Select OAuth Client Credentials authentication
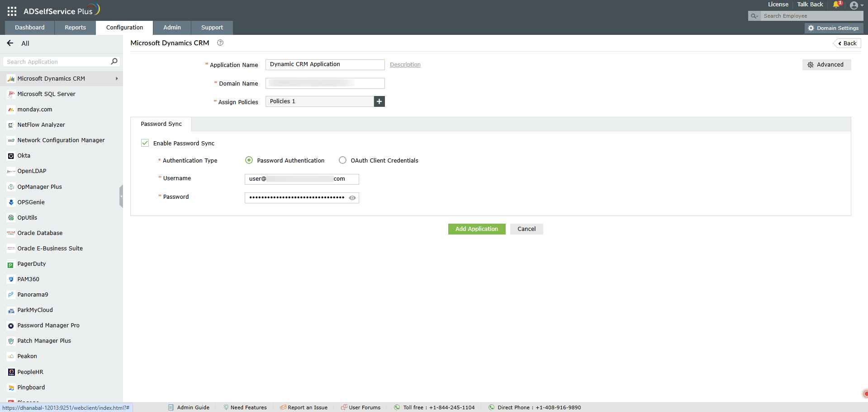Screen dimensions: 868x412 click(342, 160)
